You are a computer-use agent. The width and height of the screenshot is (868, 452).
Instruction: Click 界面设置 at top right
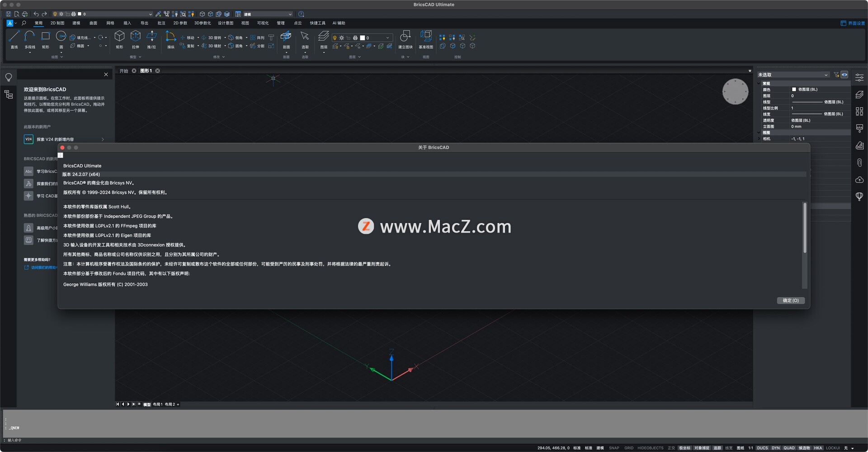click(853, 23)
